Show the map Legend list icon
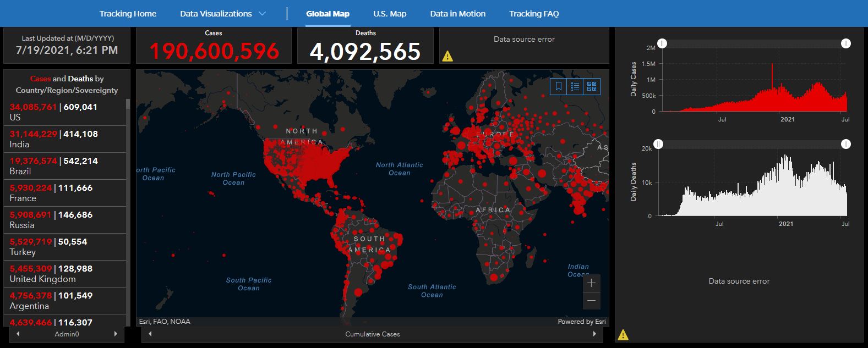The image size is (868, 348). [575, 86]
